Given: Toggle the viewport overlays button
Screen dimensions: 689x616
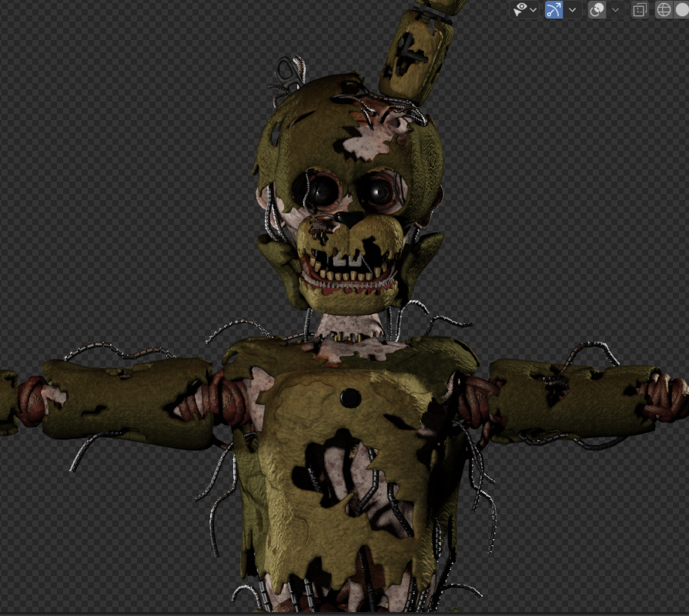Looking at the screenshot, I should 597,10.
